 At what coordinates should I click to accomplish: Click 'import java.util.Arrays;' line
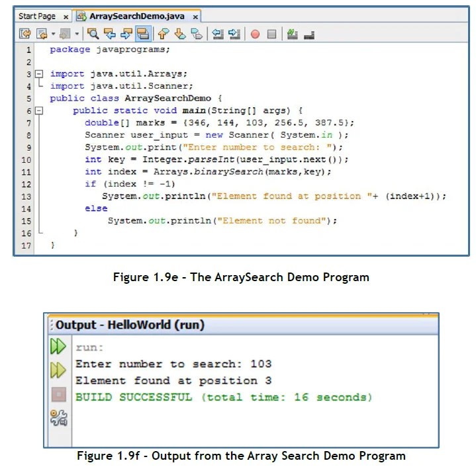119,74
